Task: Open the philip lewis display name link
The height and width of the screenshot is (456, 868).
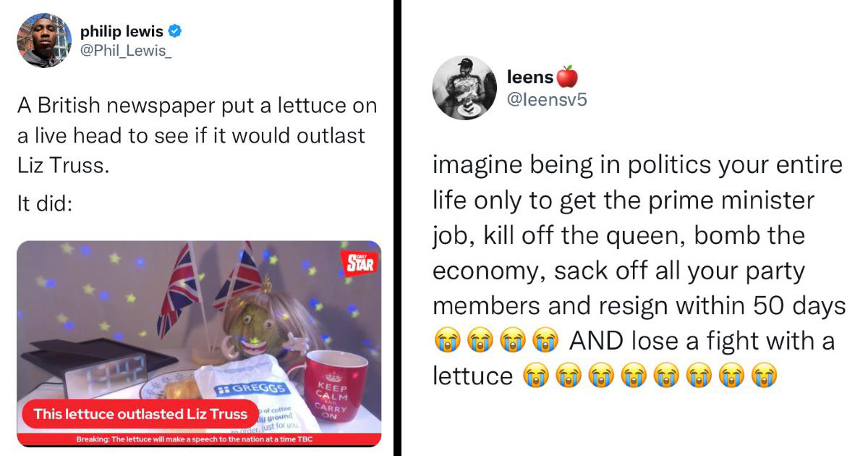Action: [122, 31]
